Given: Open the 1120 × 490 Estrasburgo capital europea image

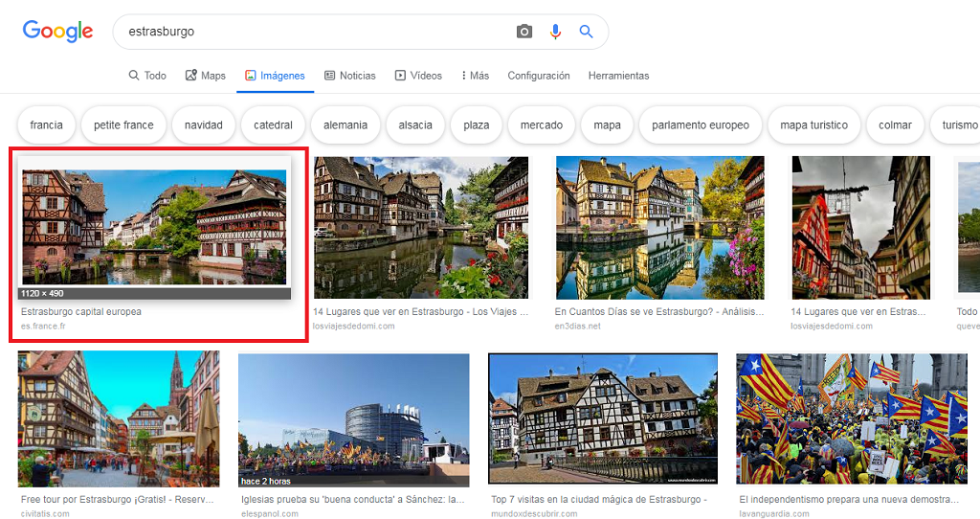Looking at the screenshot, I should tap(154, 227).
